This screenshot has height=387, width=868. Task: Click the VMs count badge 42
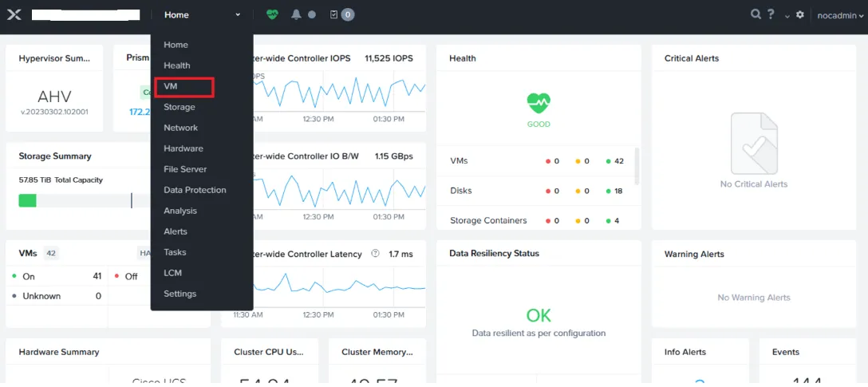pos(51,254)
